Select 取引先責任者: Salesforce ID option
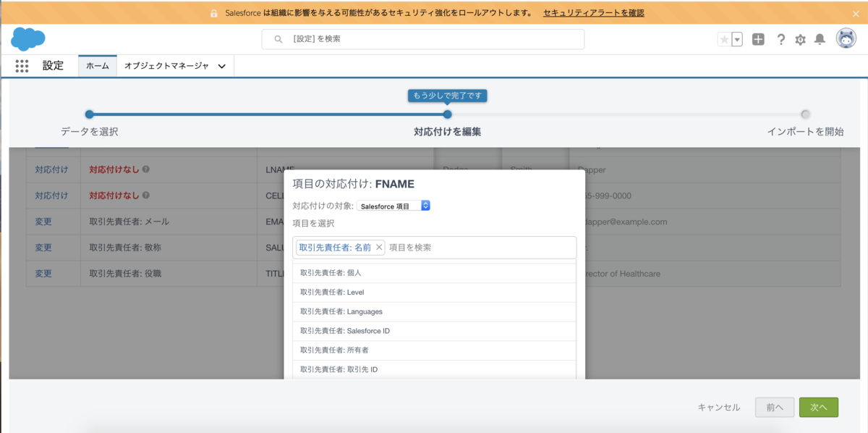 click(434, 331)
